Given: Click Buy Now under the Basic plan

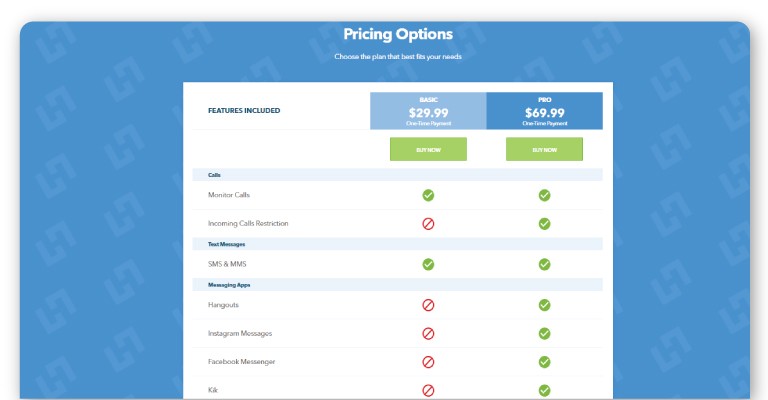Looking at the screenshot, I should (428, 149).
